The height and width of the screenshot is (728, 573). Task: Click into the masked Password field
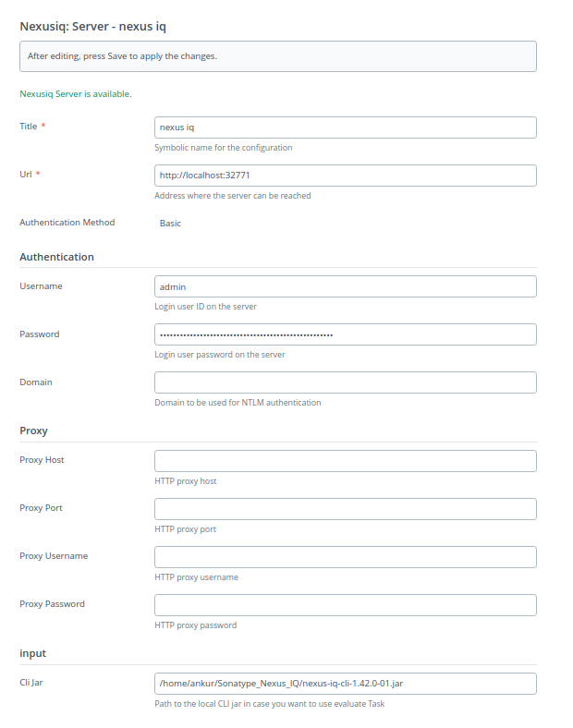(x=345, y=334)
